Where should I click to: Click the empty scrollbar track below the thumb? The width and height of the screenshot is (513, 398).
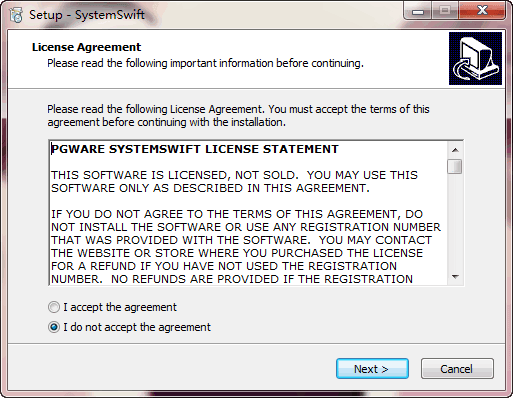pos(455,222)
